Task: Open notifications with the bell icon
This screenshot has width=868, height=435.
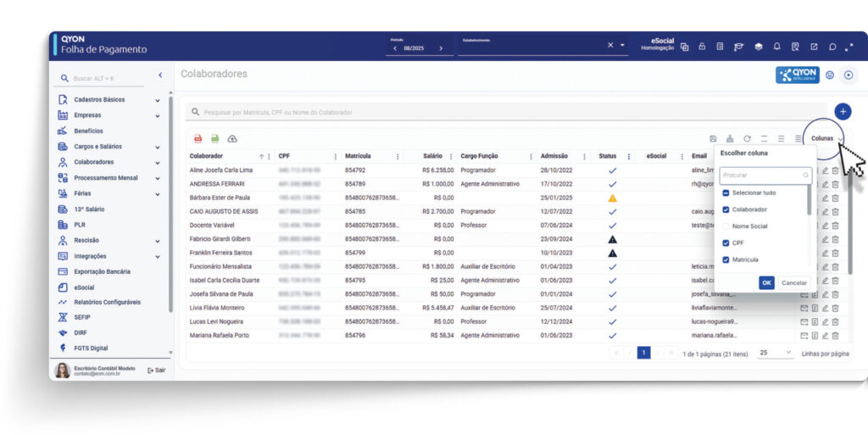Action: tap(776, 47)
